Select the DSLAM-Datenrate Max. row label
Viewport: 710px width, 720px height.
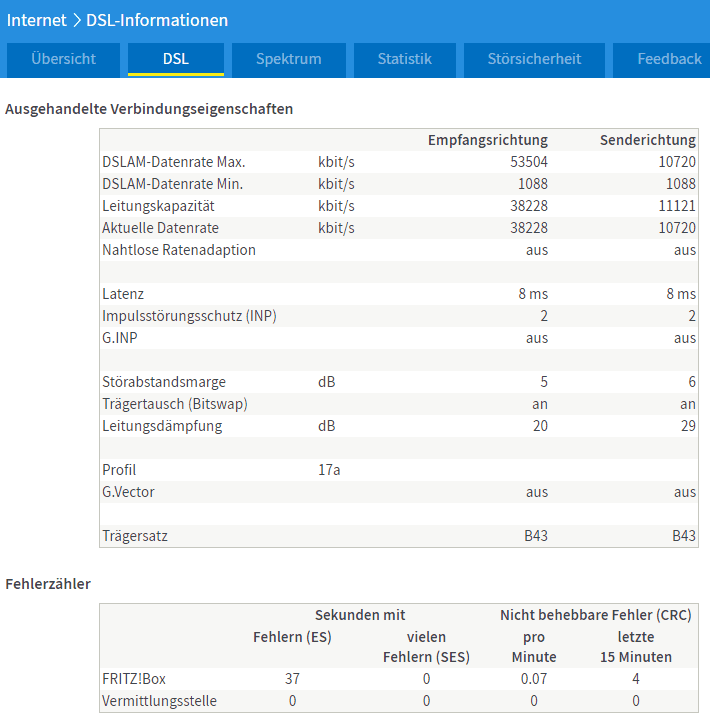click(x=174, y=162)
